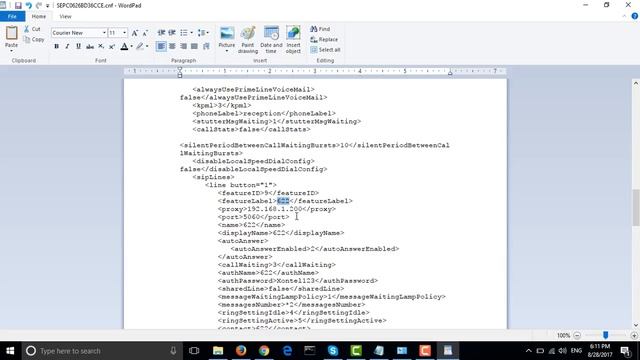Toggle underline formatting
Screen dimensions: 640x360
point(78,47)
